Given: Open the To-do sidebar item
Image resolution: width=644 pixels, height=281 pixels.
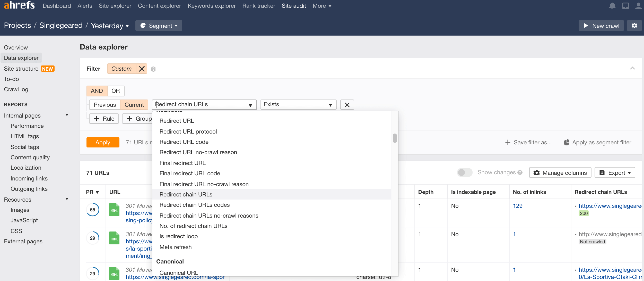Looking at the screenshot, I should [11, 79].
